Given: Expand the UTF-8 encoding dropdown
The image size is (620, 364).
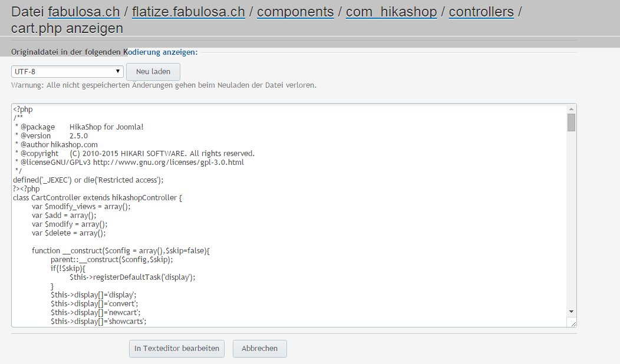Looking at the screenshot, I should [x=67, y=71].
